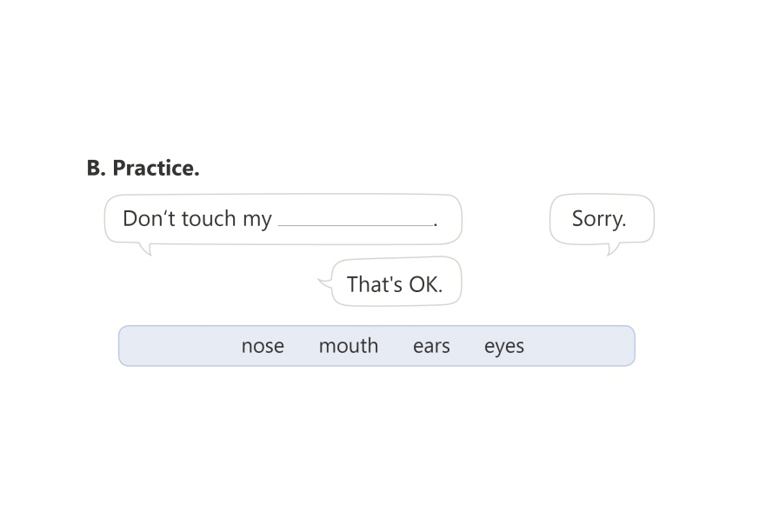This screenshot has width=759, height=532.
Task: Click the word "Don't" in the first bubble
Action: click(x=149, y=219)
